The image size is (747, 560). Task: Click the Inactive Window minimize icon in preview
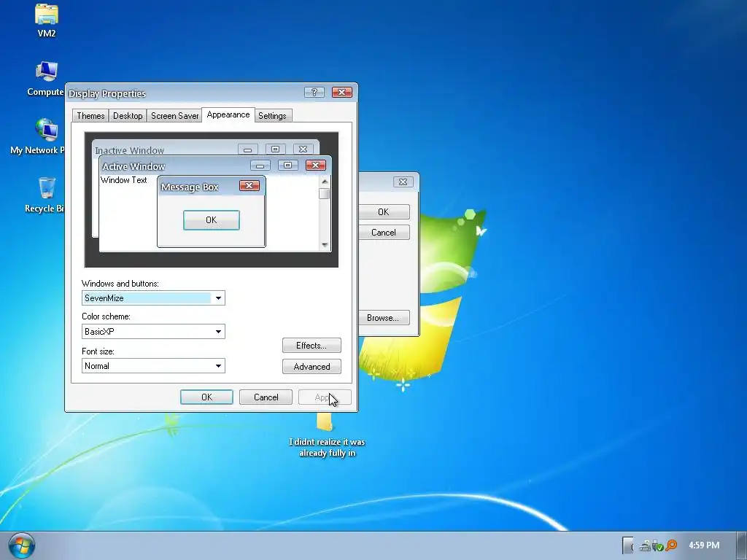248,149
